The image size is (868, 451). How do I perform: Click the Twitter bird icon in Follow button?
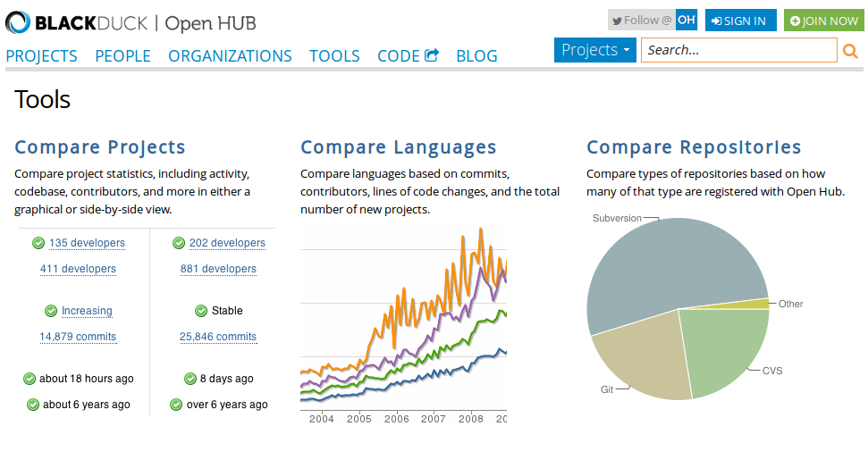coord(617,21)
